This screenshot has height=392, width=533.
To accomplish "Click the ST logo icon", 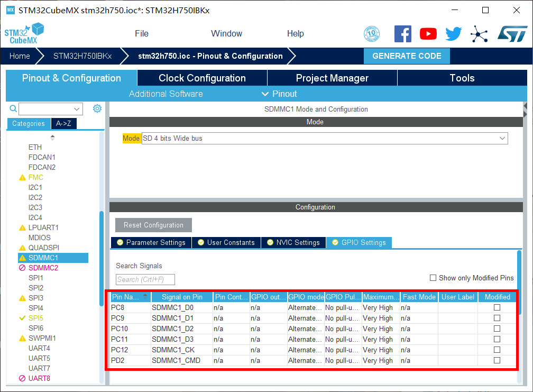I will (512, 34).
